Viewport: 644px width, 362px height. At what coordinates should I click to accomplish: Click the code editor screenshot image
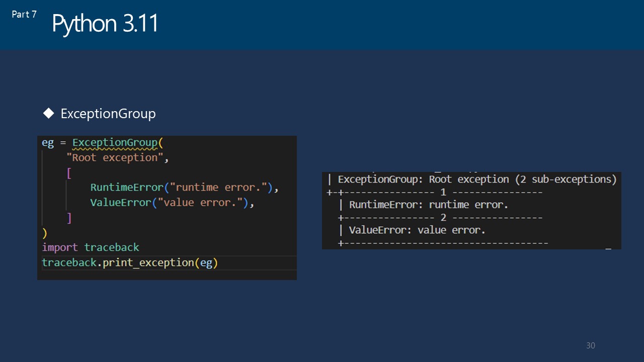167,208
